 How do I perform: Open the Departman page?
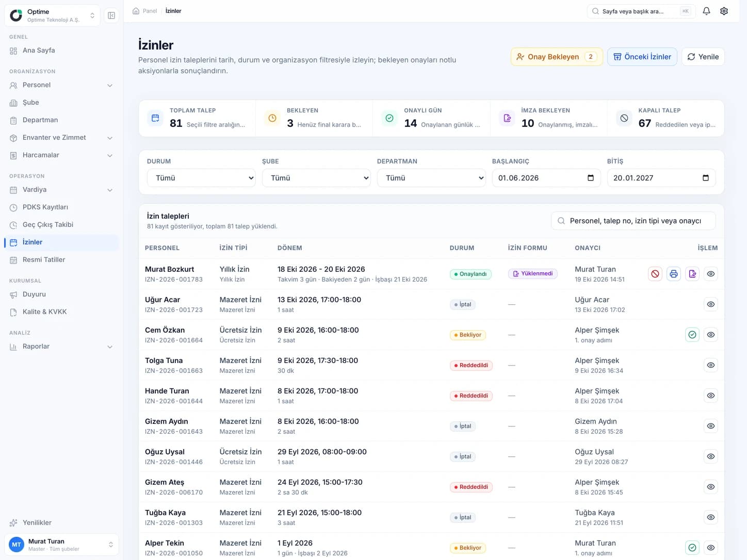click(61, 120)
